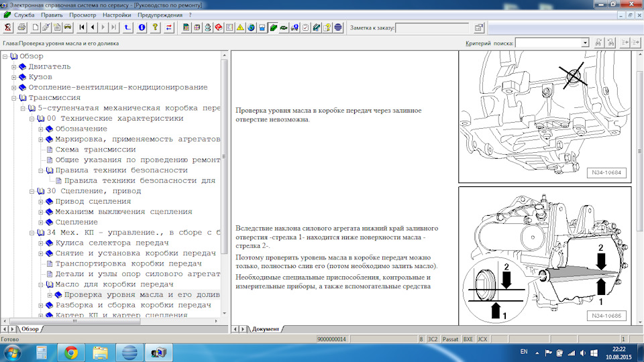Click the order note button next to Заметка field
This screenshot has width=644, height=362.
(478, 27)
